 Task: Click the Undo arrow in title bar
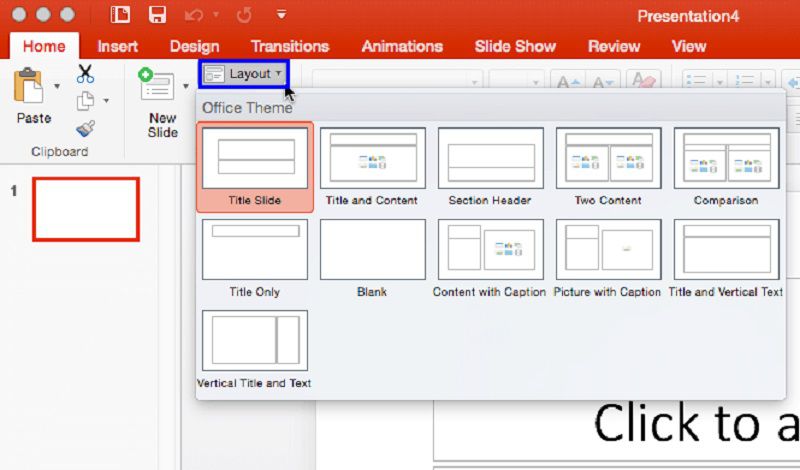tap(194, 15)
